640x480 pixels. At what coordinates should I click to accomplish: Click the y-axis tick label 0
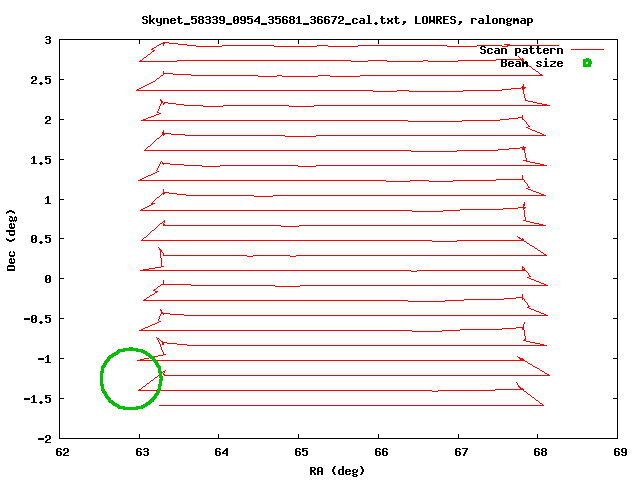pyautogui.click(x=48, y=279)
